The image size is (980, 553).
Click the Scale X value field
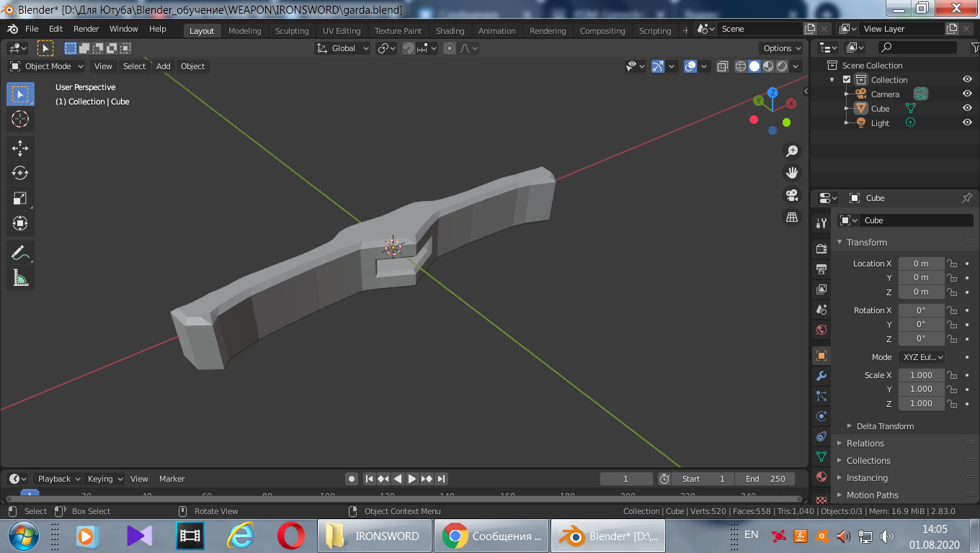pyautogui.click(x=920, y=375)
